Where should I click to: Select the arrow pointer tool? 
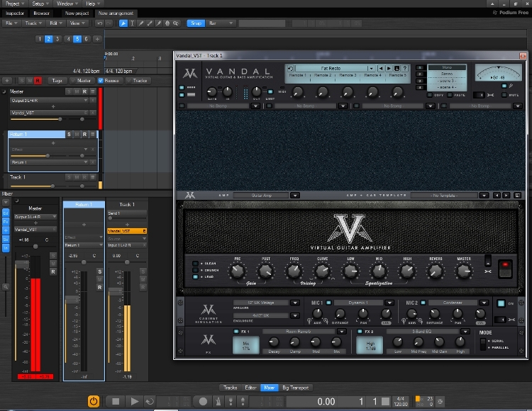[x=123, y=23]
